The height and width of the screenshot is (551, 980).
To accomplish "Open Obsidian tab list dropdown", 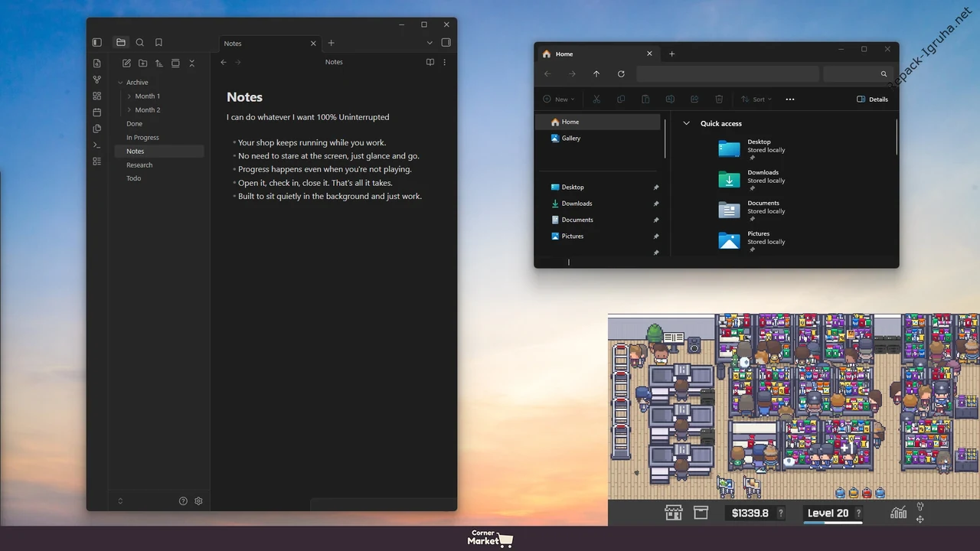I will pos(430,43).
